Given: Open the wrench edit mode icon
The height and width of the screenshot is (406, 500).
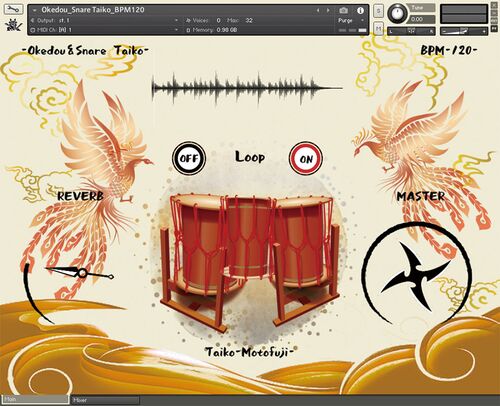Looking at the screenshot, I should click(13, 9).
